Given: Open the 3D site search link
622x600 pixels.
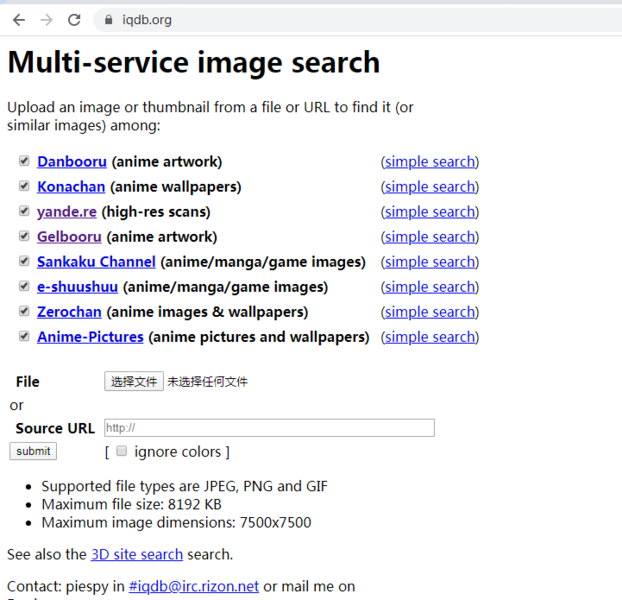Looking at the screenshot, I should (137, 554).
